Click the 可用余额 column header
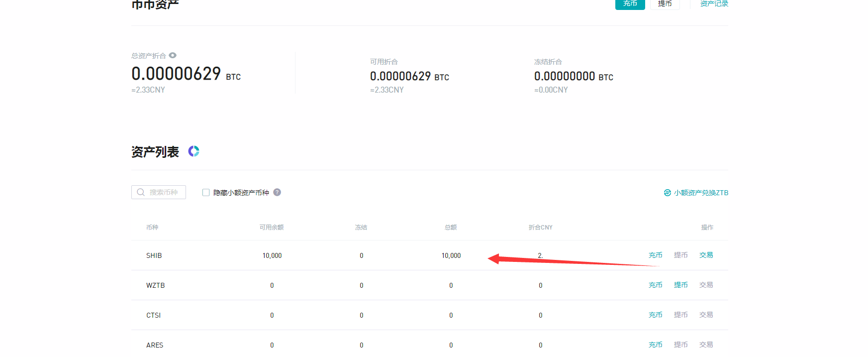868x357 pixels. (x=272, y=228)
